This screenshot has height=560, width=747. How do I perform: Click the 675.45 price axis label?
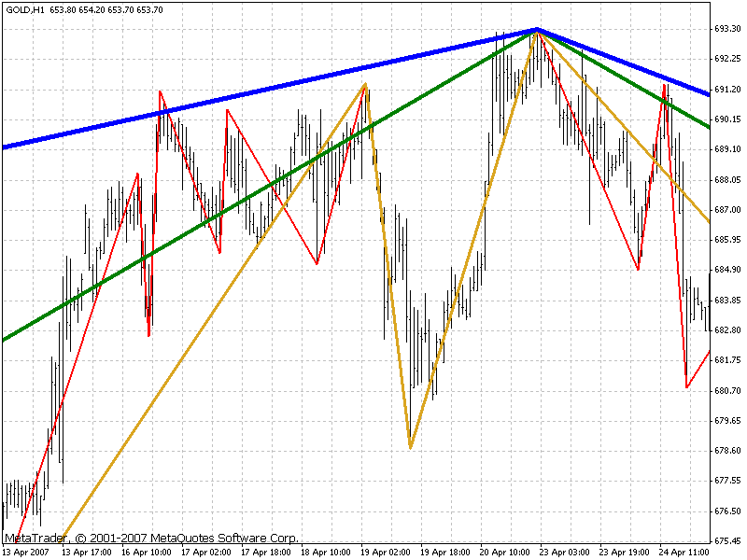click(x=727, y=541)
